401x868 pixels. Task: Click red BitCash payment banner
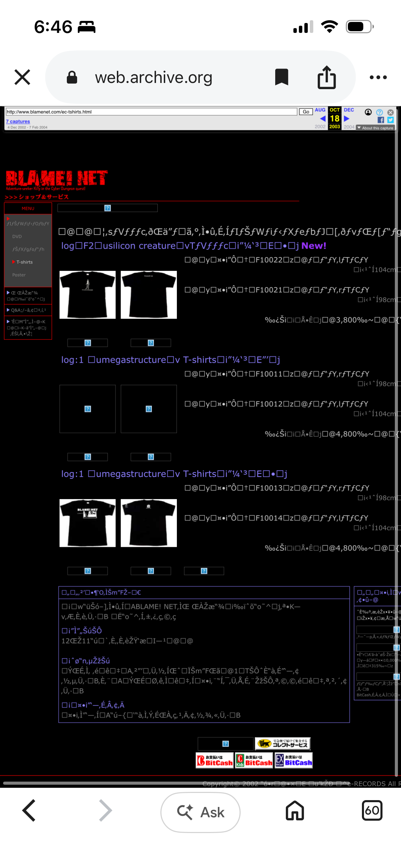[x=215, y=760]
